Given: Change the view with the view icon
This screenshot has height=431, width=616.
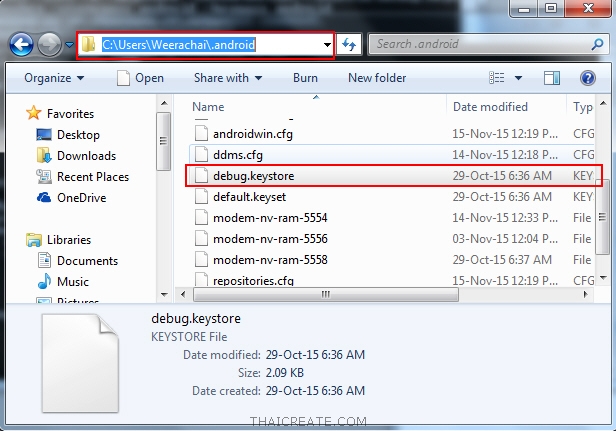Looking at the screenshot, I should (x=497, y=78).
